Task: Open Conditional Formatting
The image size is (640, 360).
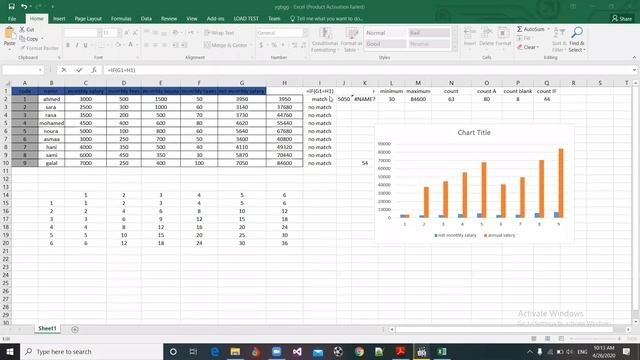Action: click(325, 40)
